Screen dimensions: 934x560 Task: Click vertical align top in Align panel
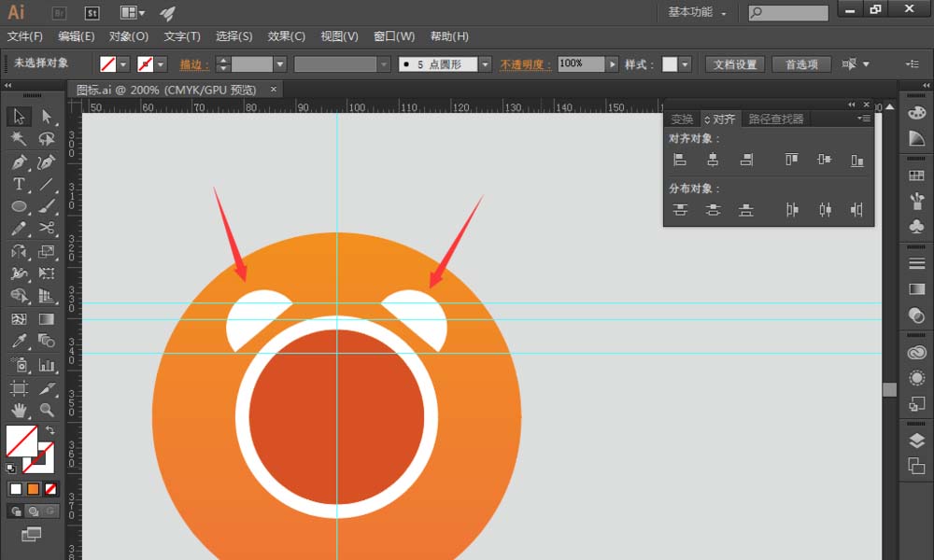tap(792, 160)
